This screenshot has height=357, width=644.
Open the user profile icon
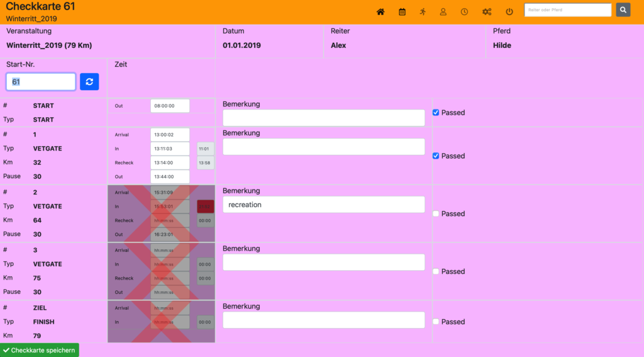(x=443, y=12)
